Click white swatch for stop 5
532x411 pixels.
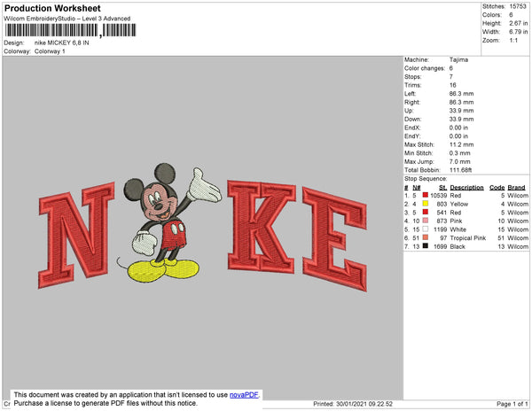click(x=425, y=229)
